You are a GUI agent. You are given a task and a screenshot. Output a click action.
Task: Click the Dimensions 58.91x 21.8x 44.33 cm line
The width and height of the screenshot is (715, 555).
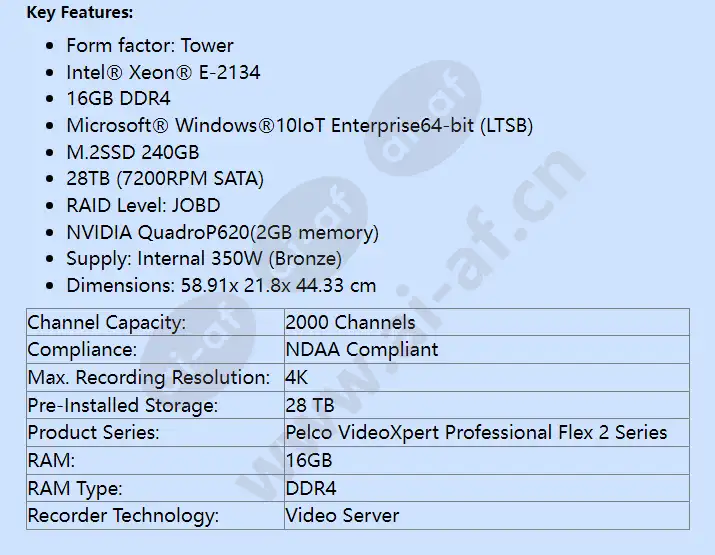[x=221, y=285]
